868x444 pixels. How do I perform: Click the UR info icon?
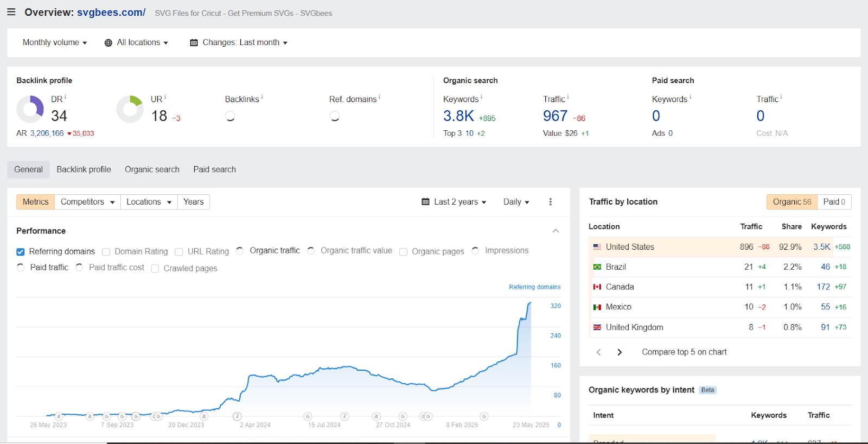165,97
